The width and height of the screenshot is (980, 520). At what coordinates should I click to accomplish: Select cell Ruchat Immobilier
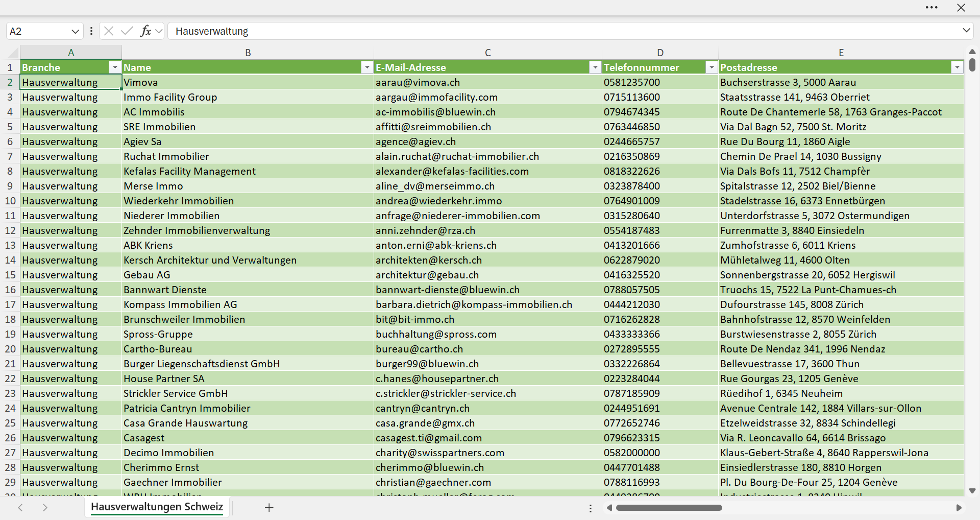click(248, 156)
